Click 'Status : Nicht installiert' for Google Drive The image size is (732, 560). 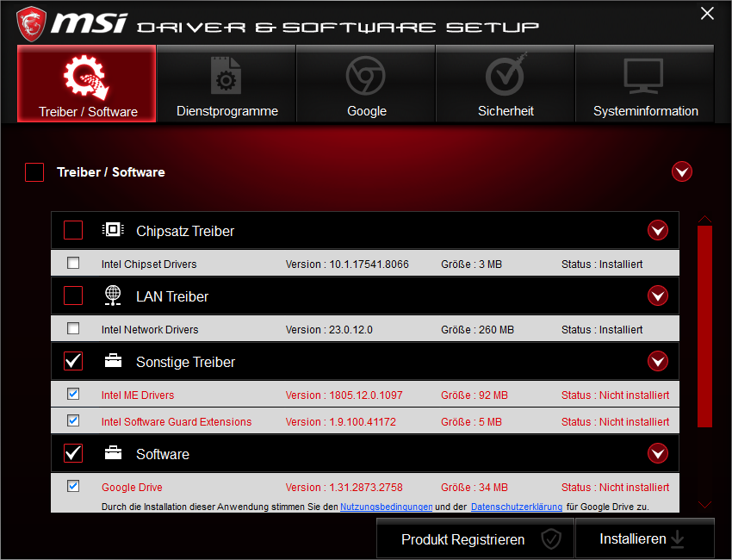coord(615,487)
